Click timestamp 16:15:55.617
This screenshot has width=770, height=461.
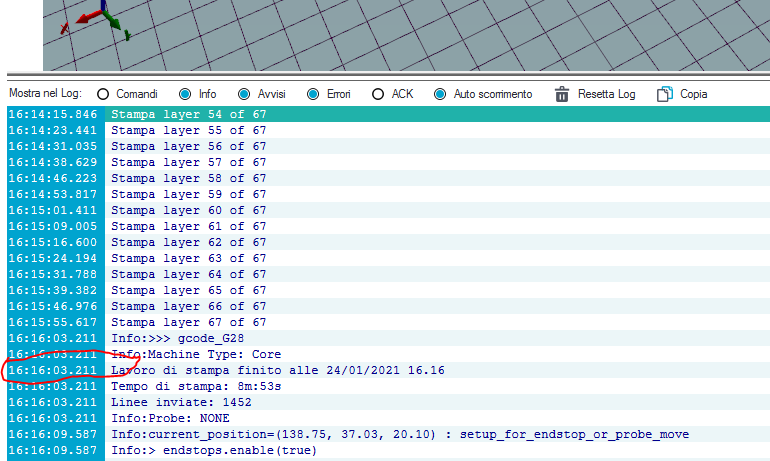tap(53, 322)
